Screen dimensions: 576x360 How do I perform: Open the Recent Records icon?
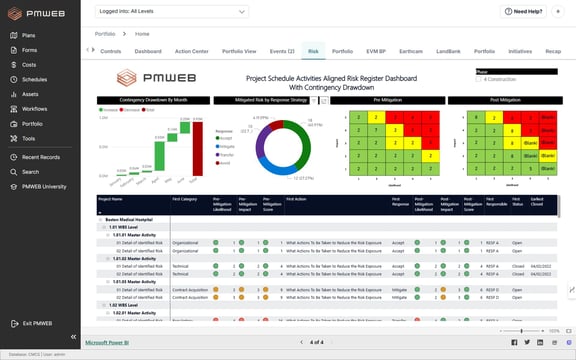coord(14,157)
